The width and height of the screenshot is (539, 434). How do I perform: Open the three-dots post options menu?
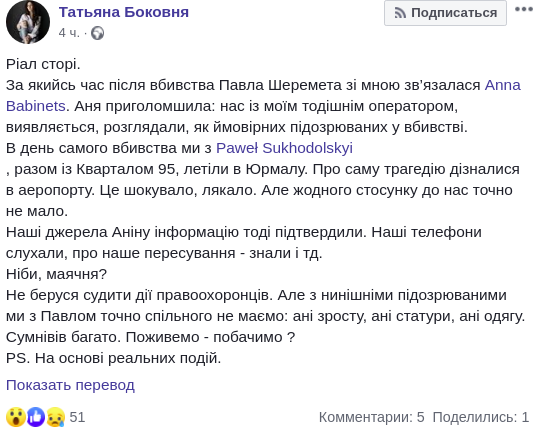[524, 9]
